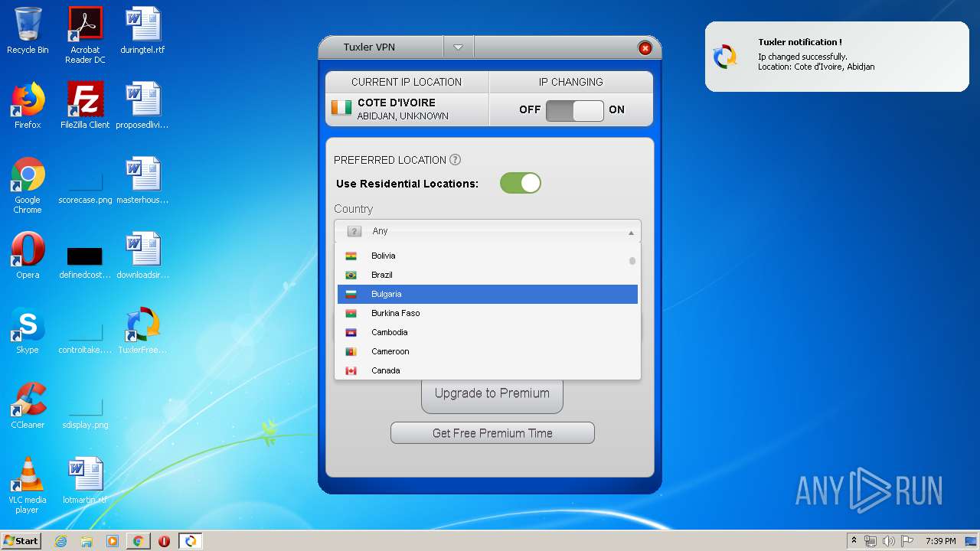Open the Recycle Bin desktop icon

click(x=28, y=31)
